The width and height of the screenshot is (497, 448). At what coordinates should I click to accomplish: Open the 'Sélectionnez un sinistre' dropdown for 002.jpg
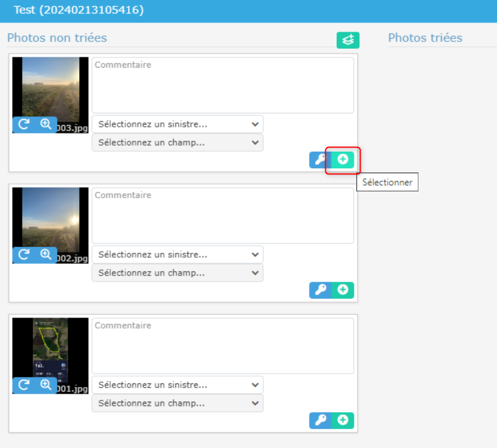click(x=177, y=255)
